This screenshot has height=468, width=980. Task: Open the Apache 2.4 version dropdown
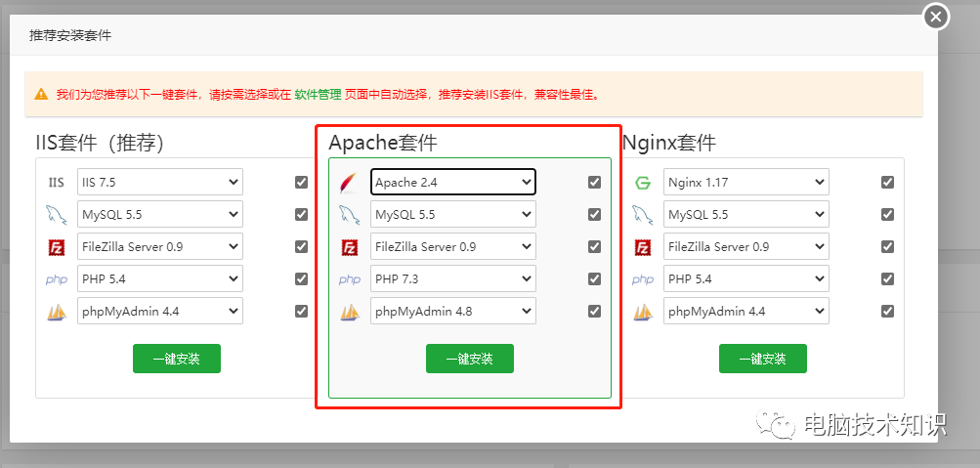453,182
